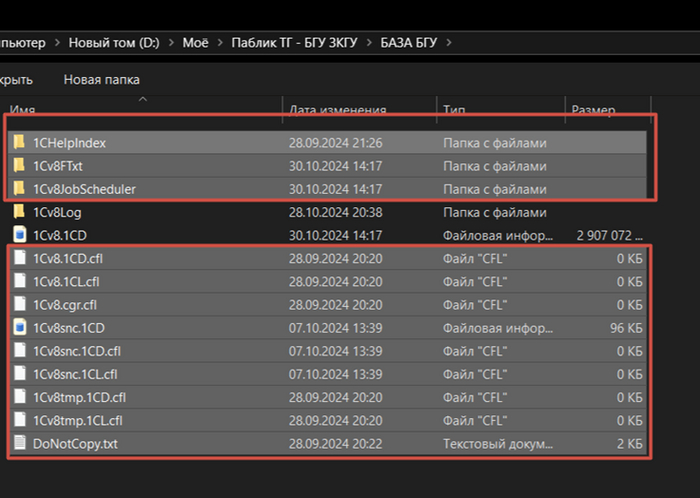Image resolution: width=700 pixels, height=498 pixels.
Task: Select the 1Cv8tmp.1CD.cfl file icon
Action: click(x=20, y=397)
